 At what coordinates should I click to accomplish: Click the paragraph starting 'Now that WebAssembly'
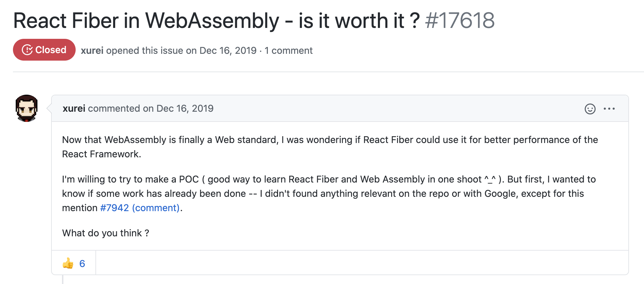click(x=330, y=140)
